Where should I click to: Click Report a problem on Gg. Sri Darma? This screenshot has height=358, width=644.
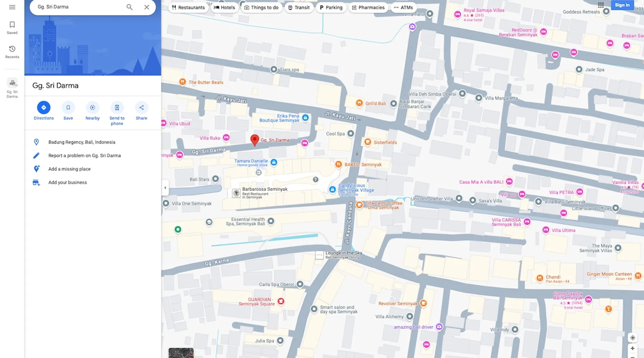click(84, 156)
